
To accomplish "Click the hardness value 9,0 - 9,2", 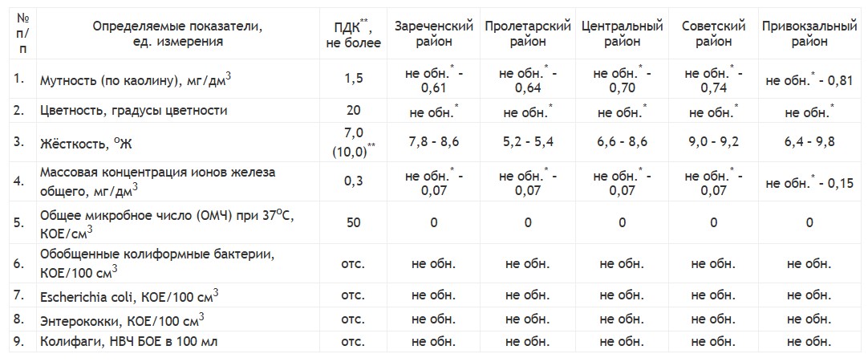I will [713, 142].
